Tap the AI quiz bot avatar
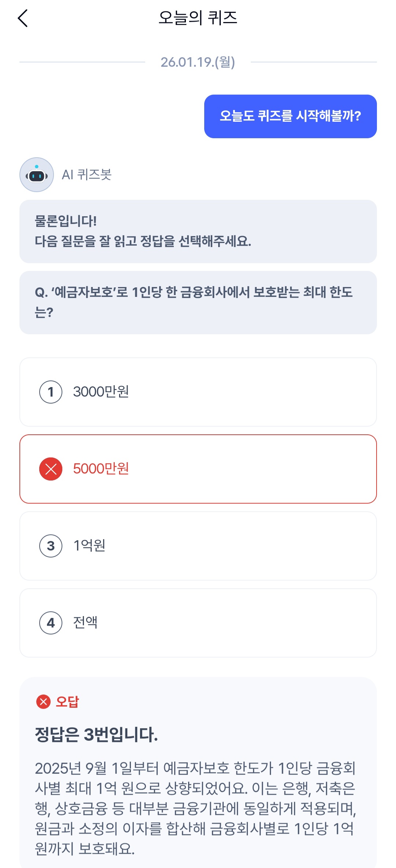Image resolution: width=396 pixels, height=868 pixels. [x=37, y=175]
